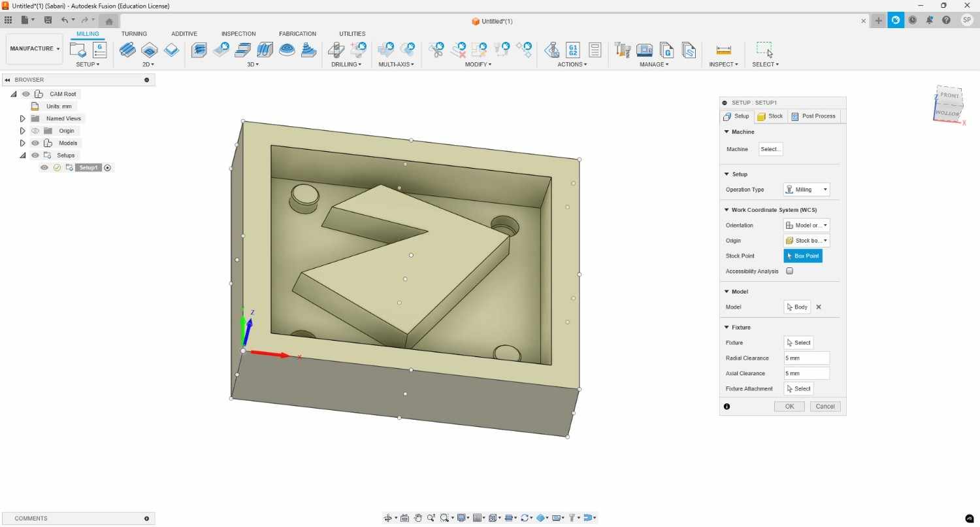Toggle visibility of Models
980x527 pixels.
(x=35, y=143)
